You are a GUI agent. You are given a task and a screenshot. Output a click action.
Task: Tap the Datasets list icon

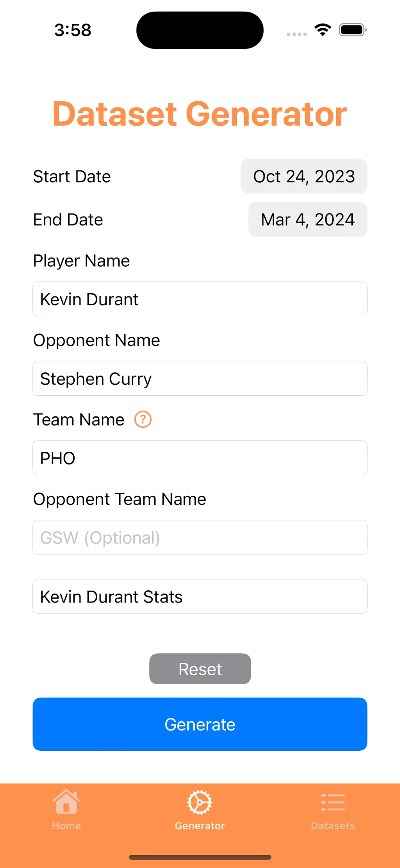pos(333,802)
